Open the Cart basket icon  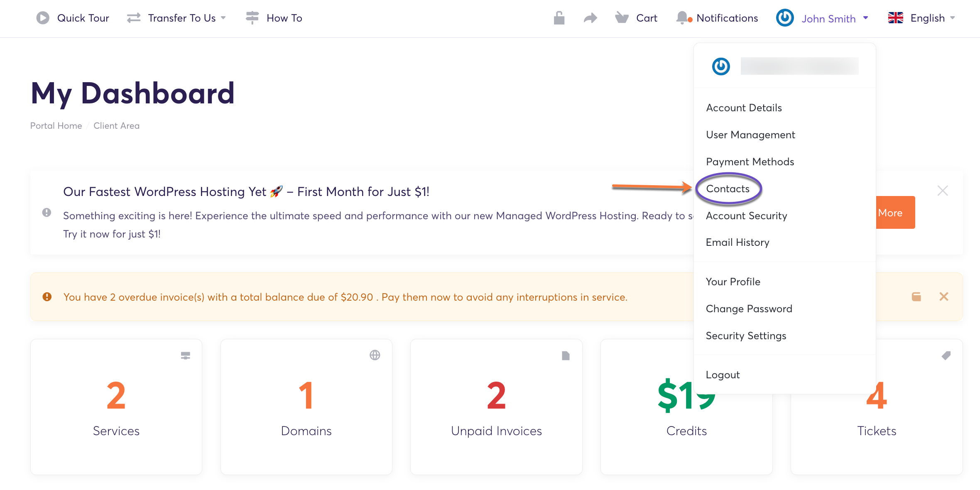pyautogui.click(x=622, y=18)
